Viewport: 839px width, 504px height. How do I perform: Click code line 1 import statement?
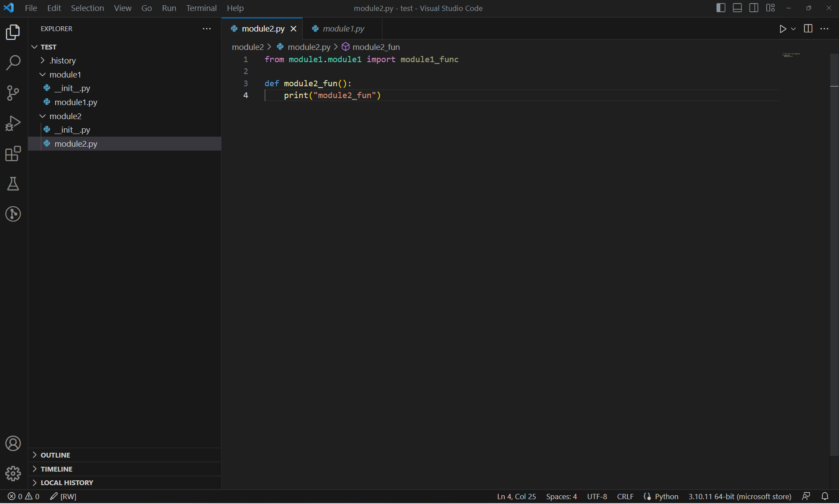coord(361,59)
